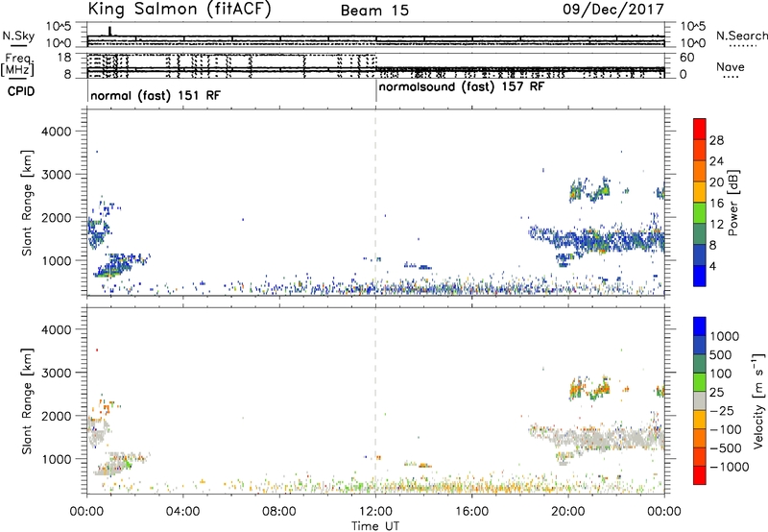Screen dimensions: 768x532
Task: Click the Slant Range [km] label of power panel
Action: 27,203
